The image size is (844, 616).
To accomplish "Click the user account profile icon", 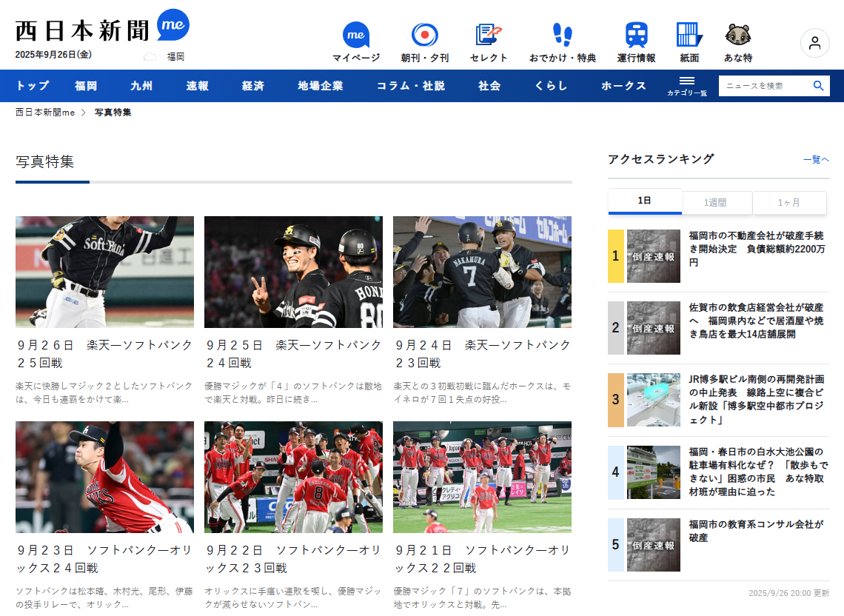I will click(814, 43).
